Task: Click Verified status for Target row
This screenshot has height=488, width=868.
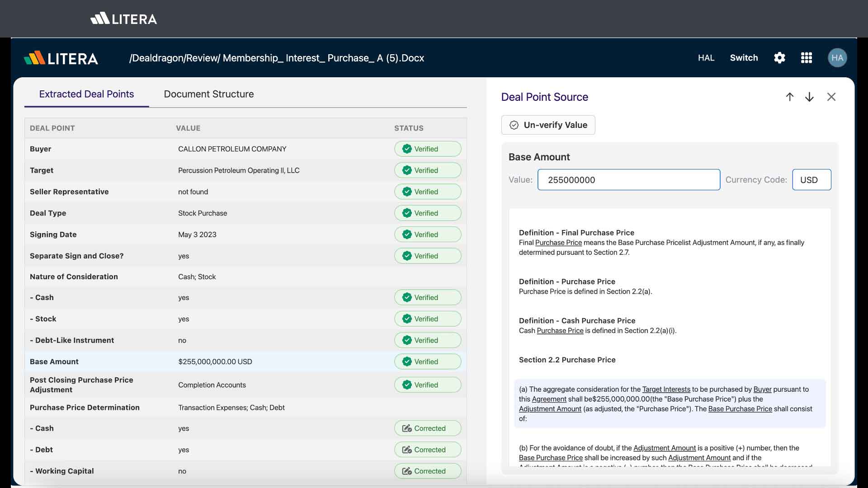Action: click(428, 170)
